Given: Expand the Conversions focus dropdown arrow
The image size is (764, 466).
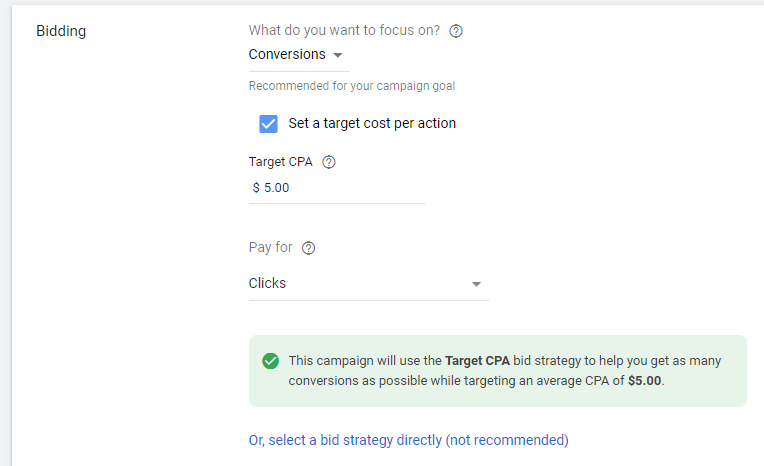Looking at the screenshot, I should 338,55.
